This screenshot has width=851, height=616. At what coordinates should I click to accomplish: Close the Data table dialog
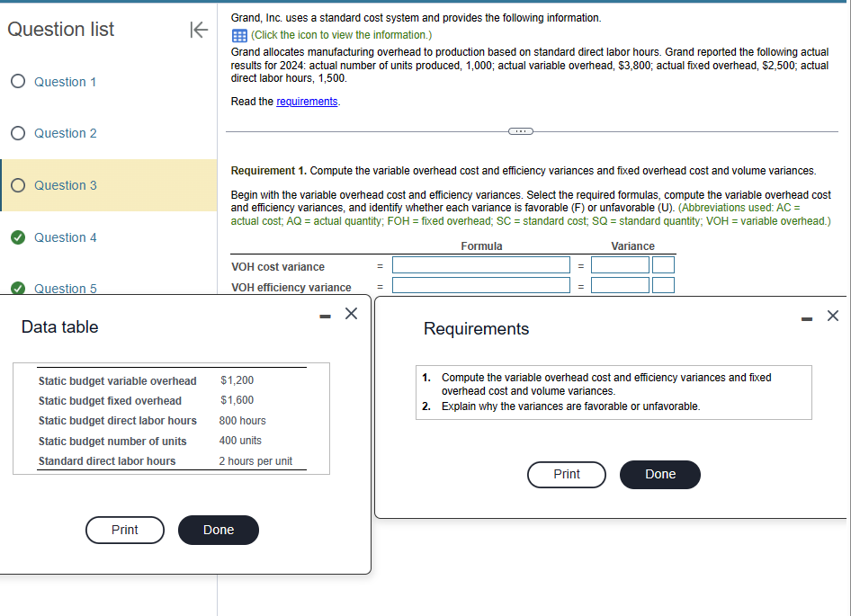351,312
